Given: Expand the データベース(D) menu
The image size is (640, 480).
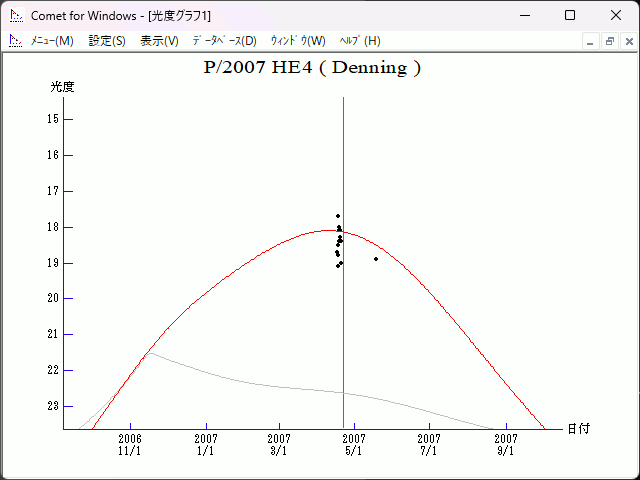Looking at the screenshot, I should pos(224,41).
